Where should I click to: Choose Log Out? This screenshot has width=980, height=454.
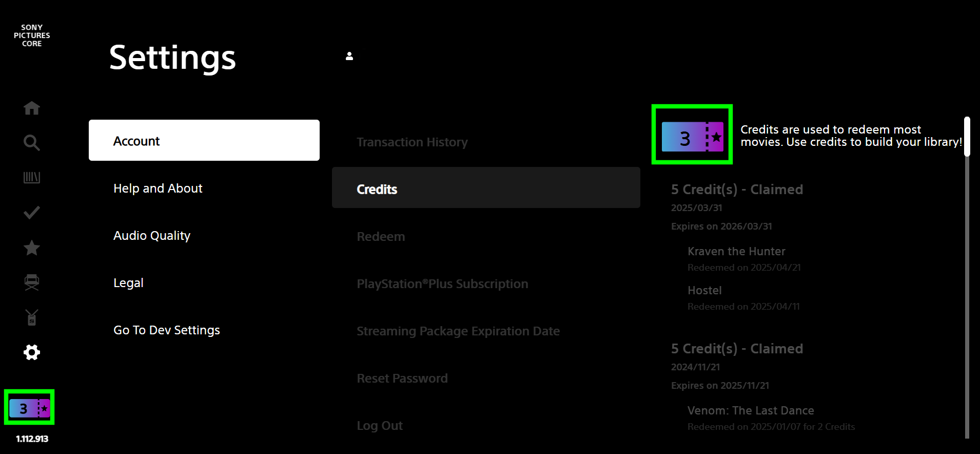[380, 426]
